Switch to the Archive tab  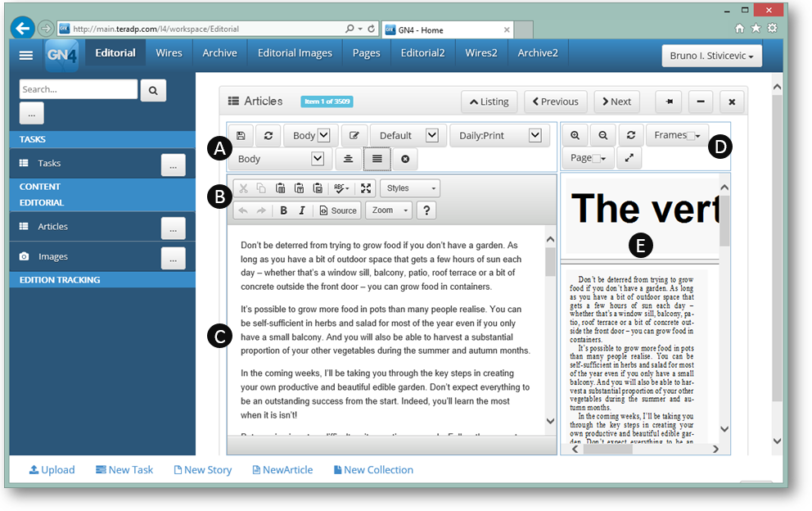(x=219, y=53)
